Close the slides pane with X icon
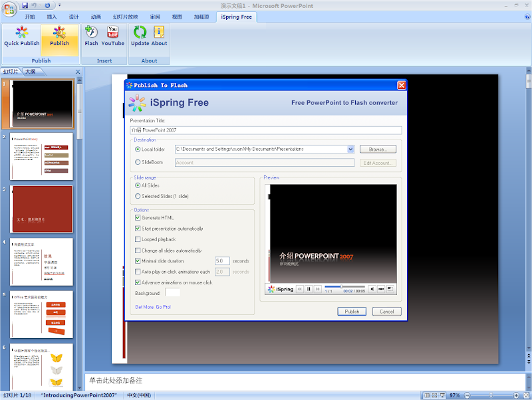The height and width of the screenshot is (400, 532). [78, 72]
